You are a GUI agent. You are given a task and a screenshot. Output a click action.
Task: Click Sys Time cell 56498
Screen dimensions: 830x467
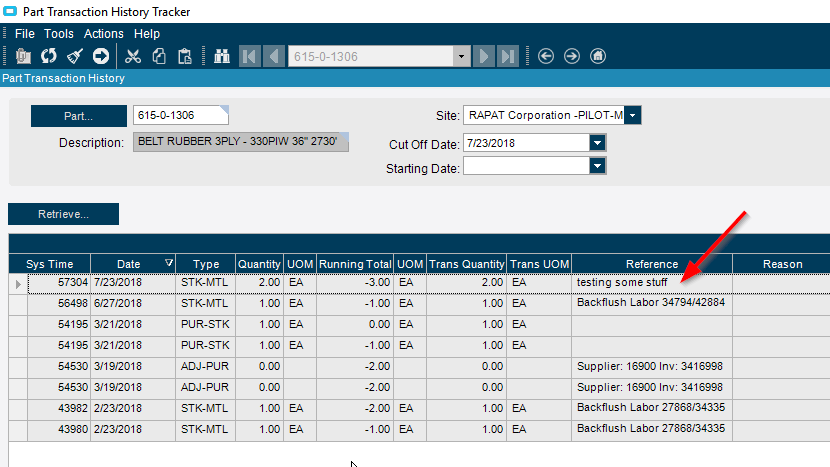click(59, 303)
